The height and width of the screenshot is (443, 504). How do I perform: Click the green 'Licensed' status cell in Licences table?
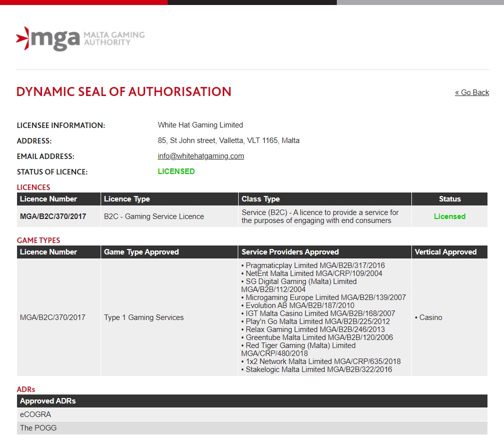pos(449,216)
